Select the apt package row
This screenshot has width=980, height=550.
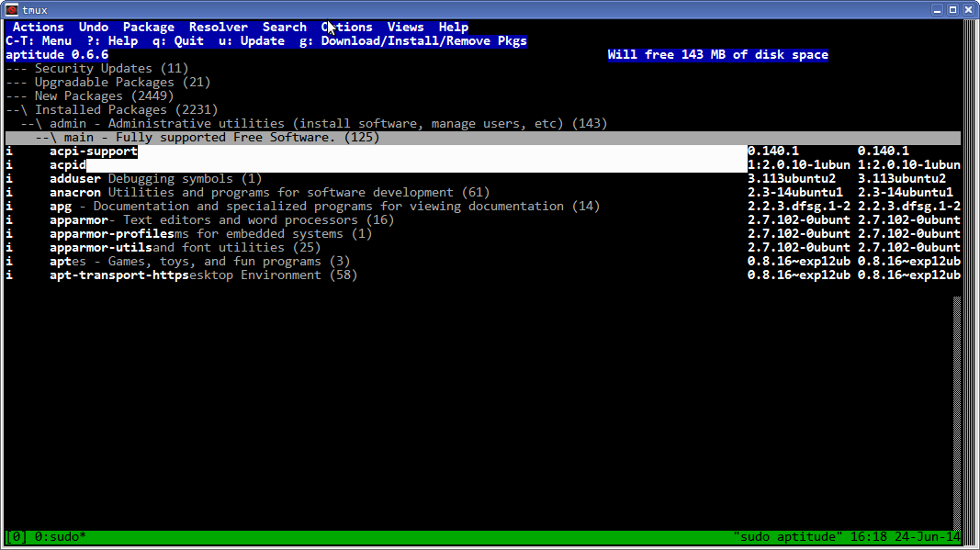tap(482, 261)
